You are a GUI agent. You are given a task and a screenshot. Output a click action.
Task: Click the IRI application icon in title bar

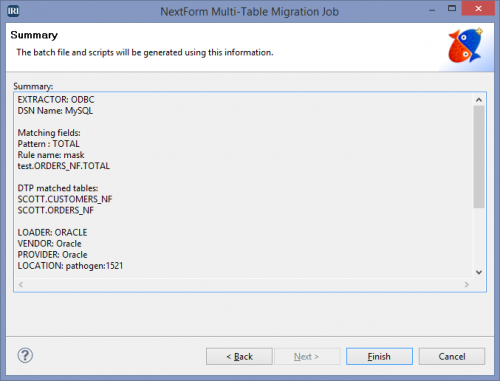point(13,11)
